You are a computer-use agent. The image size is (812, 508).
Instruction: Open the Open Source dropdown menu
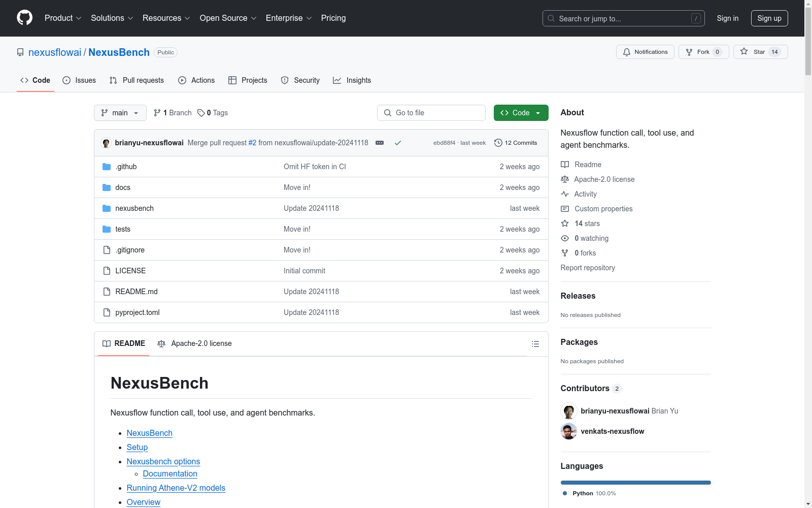(228, 18)
